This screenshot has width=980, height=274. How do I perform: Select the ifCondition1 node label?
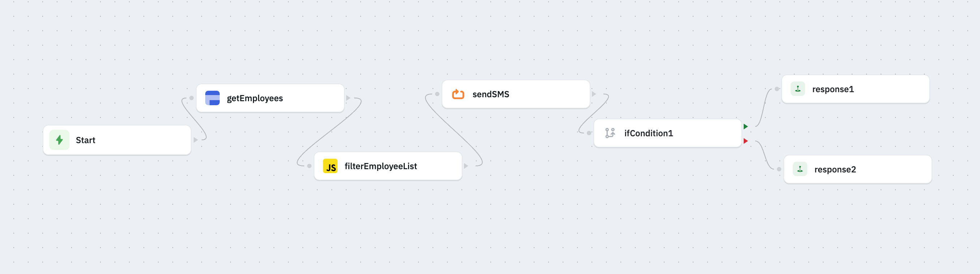pyautogui.click(x=648, y=133)
